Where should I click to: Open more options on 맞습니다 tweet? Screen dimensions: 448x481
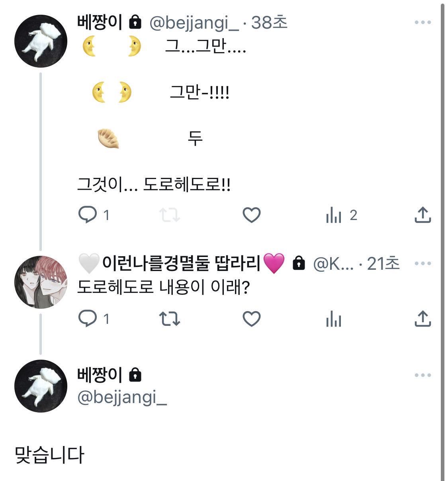coord(423,375)
